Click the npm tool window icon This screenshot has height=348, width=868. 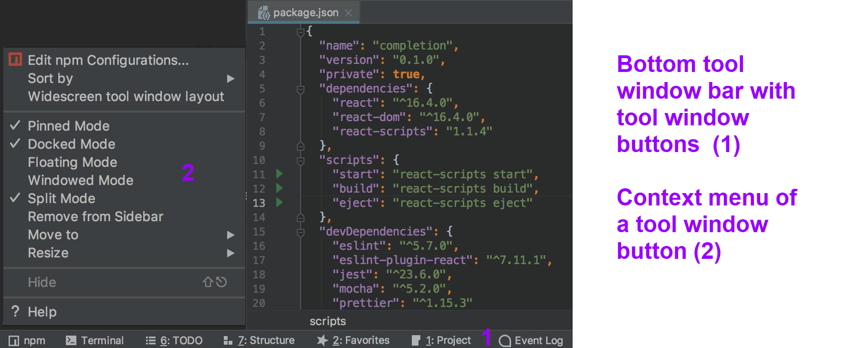click(14, 340)
